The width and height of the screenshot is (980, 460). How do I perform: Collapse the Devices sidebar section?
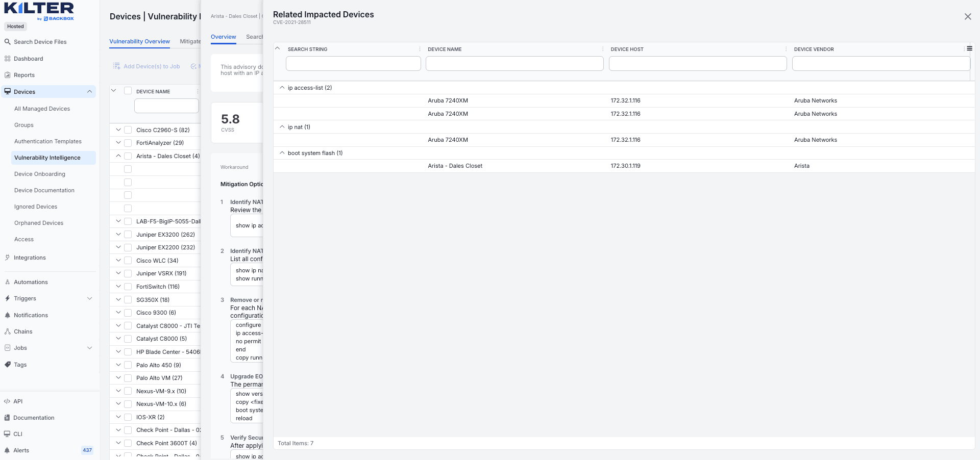click(x=90, y=92)
